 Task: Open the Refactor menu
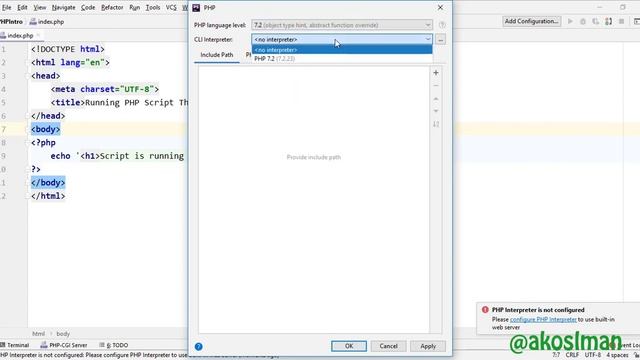coord(112,7)
